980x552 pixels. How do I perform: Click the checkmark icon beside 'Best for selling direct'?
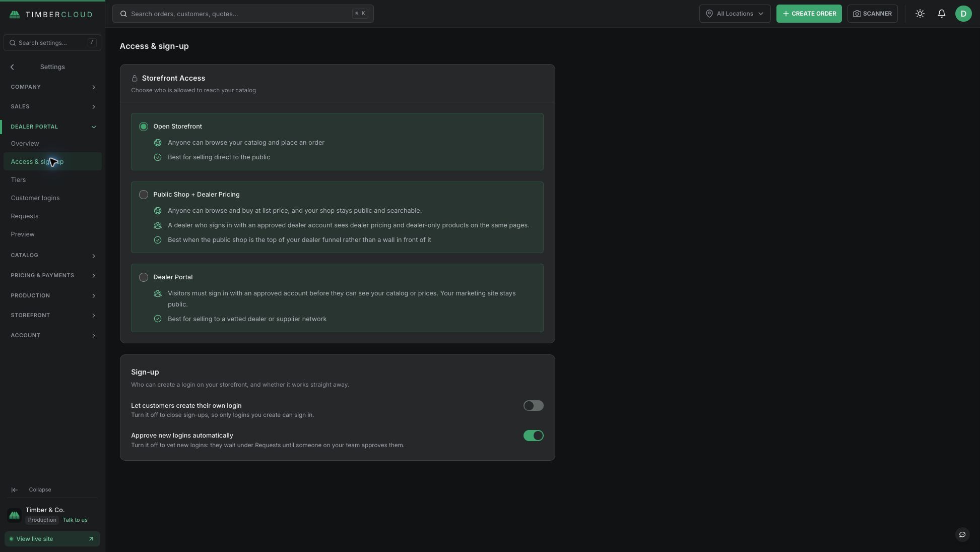click(x=158, y=157)
